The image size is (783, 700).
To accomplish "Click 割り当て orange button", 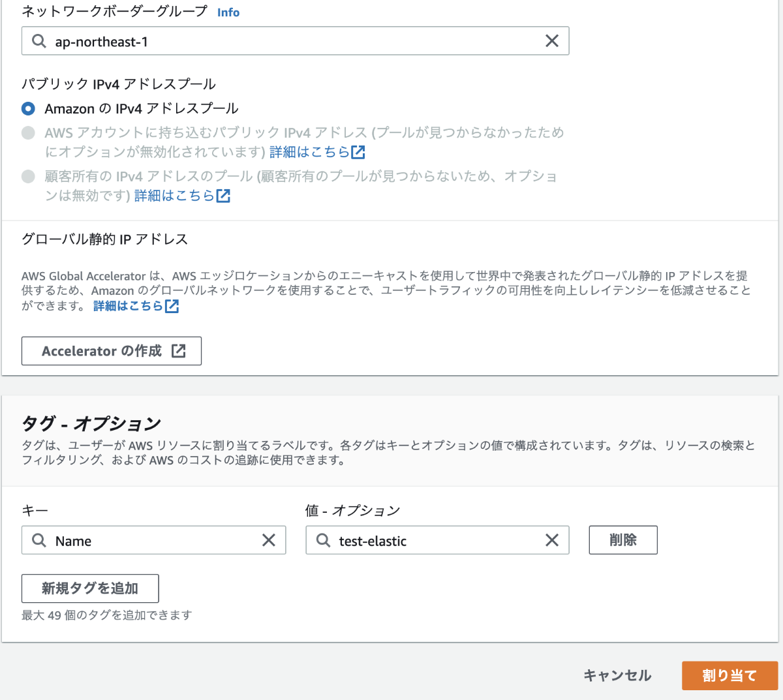I will [x=729, y=676].
